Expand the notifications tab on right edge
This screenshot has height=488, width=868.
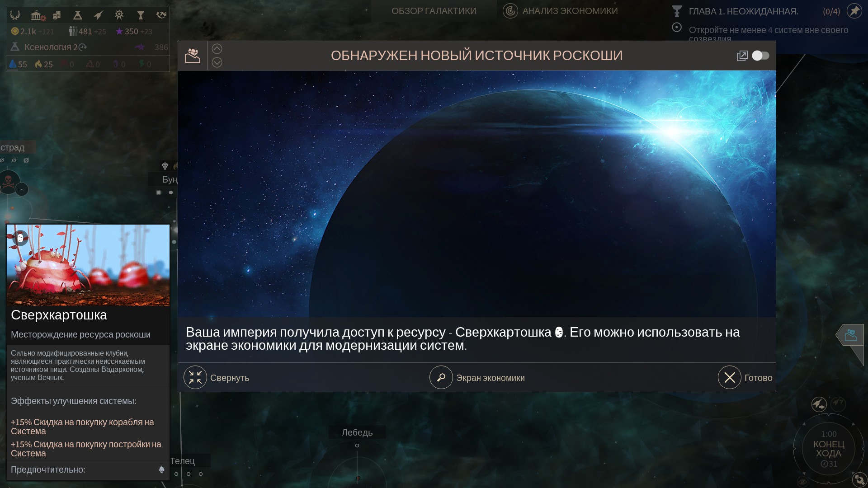click(850, 335)
